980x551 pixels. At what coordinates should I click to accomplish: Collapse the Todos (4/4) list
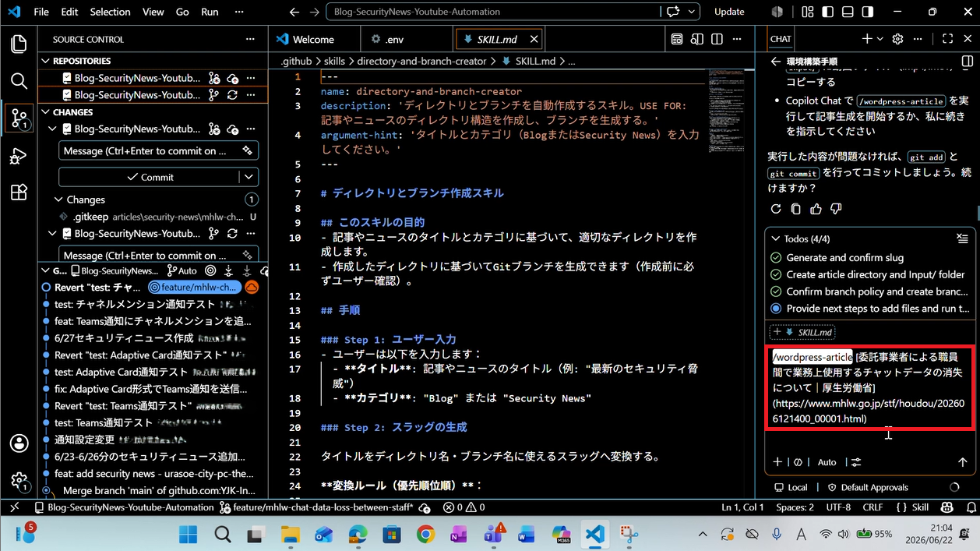point(775,238)
